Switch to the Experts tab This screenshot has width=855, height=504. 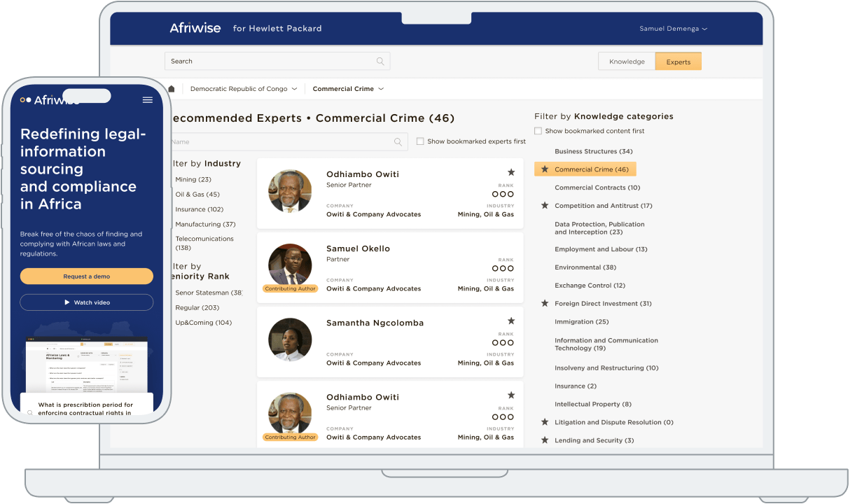(x=679, y=62)
